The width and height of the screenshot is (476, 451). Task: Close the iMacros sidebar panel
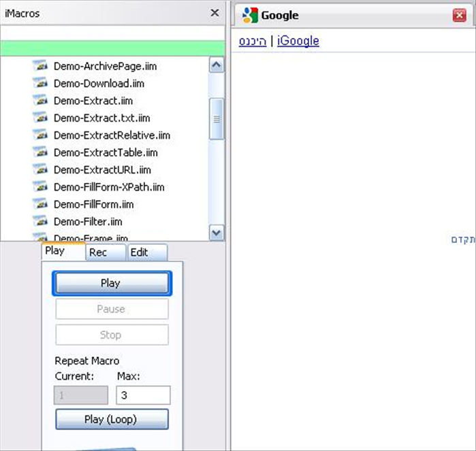click(x=215, y=13)
